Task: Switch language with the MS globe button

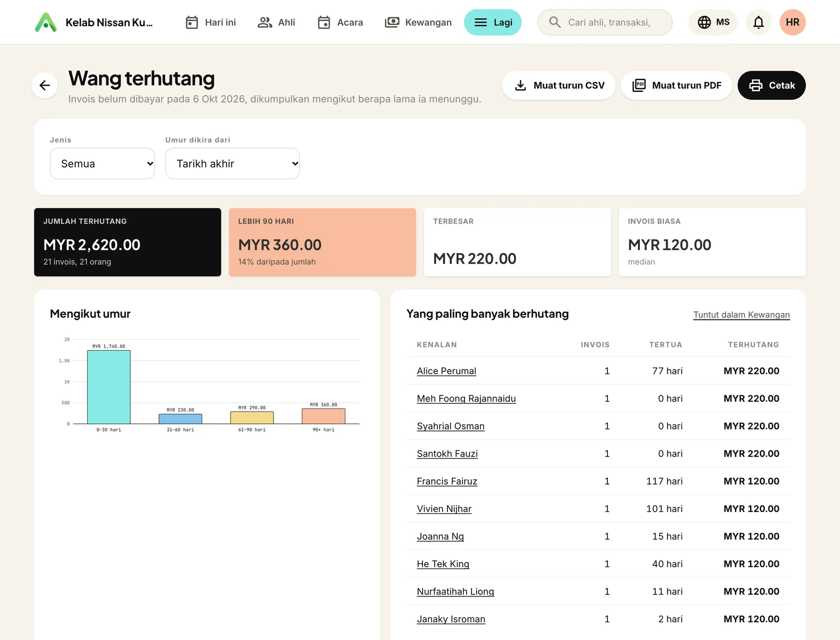Action: coord(713,22)
